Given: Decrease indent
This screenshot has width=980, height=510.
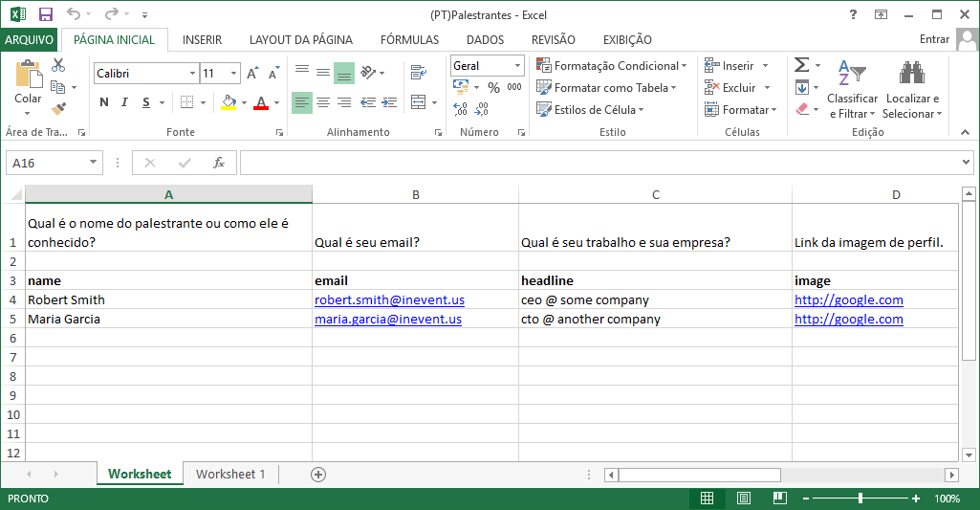Looking at the screenshot, I should [x=368, y=102].
